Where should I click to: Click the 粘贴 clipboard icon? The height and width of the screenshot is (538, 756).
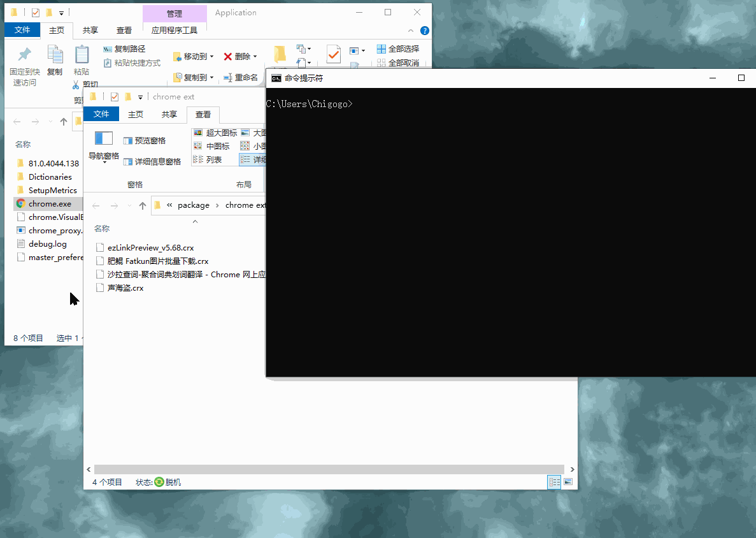(82, 55)
